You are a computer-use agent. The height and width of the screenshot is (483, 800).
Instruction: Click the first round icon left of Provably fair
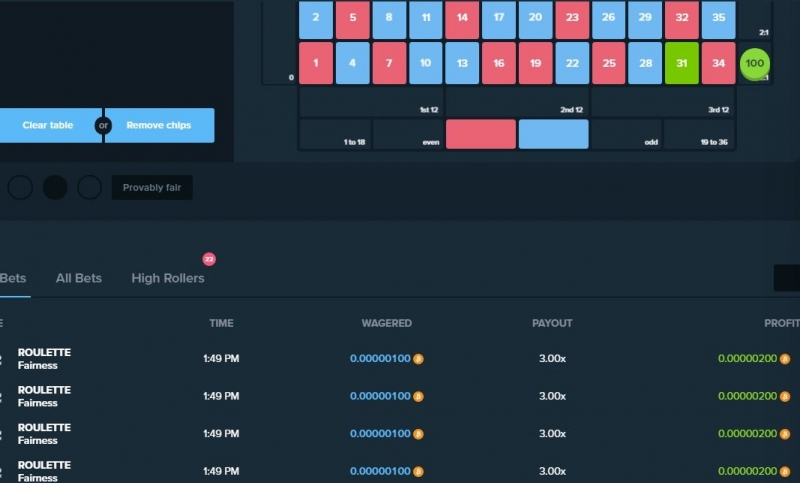(20, 187)
